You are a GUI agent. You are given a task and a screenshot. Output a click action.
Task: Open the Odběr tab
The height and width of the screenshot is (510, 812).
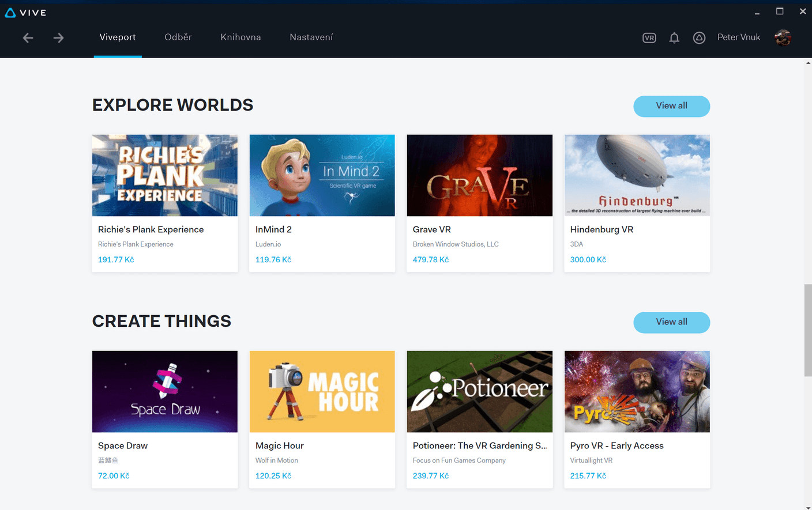pyautogui.click(x=178, y=37)
